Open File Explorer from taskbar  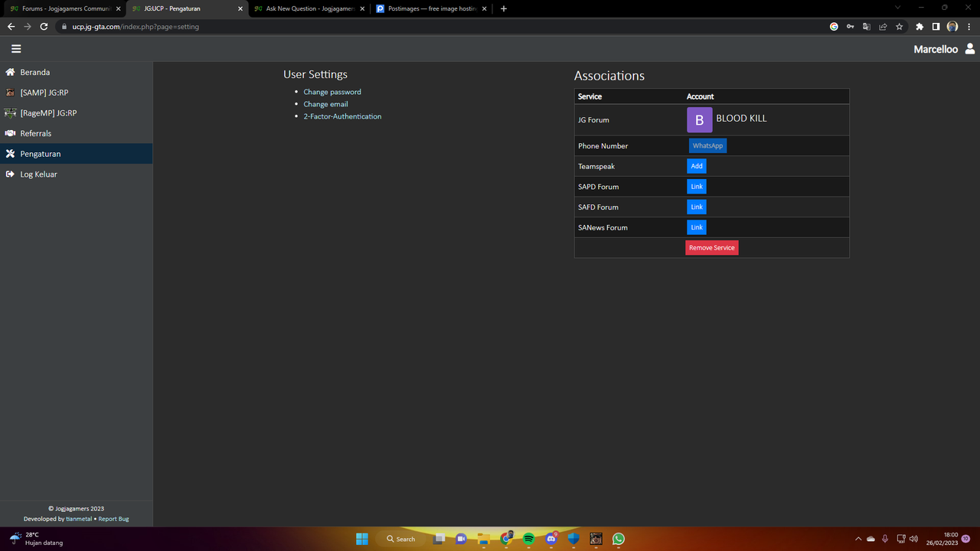[483, 539]
